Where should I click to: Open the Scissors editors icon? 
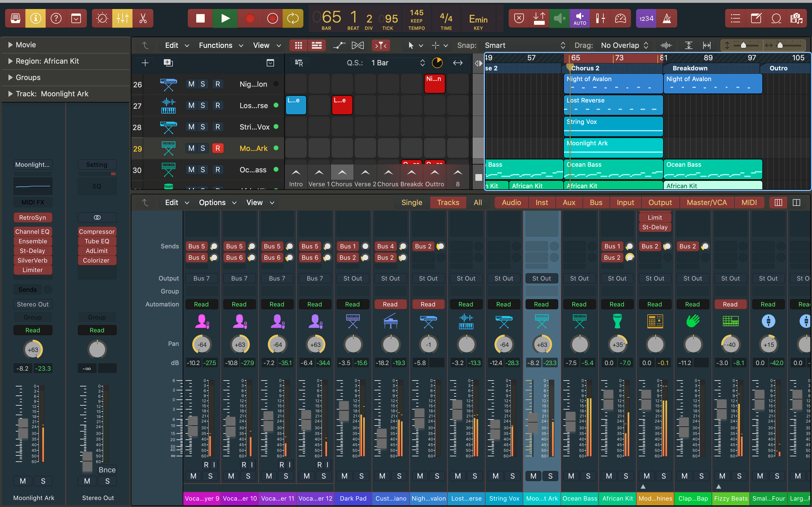(x=143, y=18)
